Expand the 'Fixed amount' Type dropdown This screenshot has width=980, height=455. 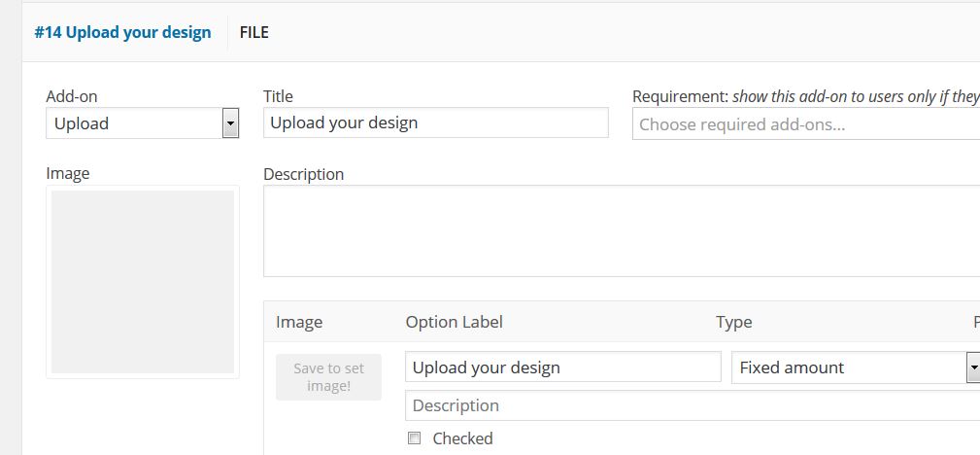click(847, 367)
